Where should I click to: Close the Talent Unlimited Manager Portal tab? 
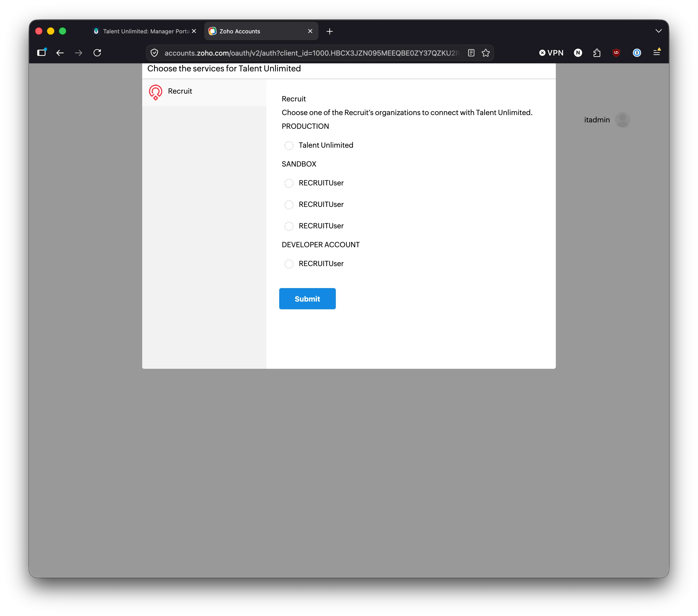[x=194, y=31]
